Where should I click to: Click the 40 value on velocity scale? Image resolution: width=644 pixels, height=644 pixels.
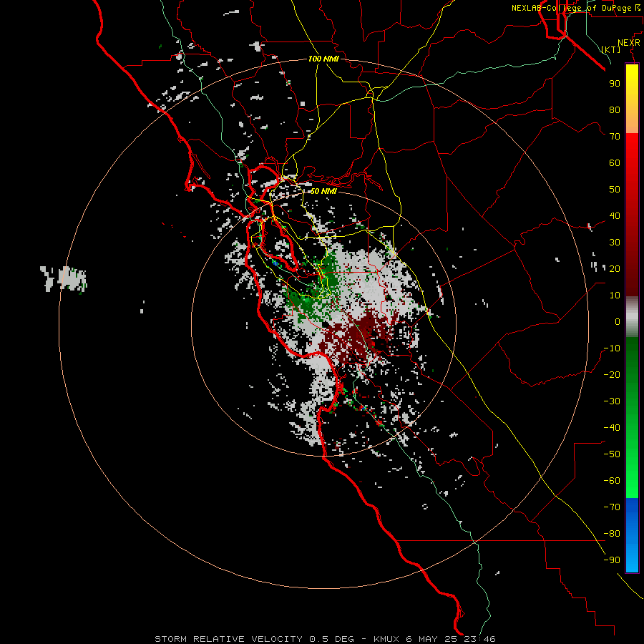click(x=615, y=215)
